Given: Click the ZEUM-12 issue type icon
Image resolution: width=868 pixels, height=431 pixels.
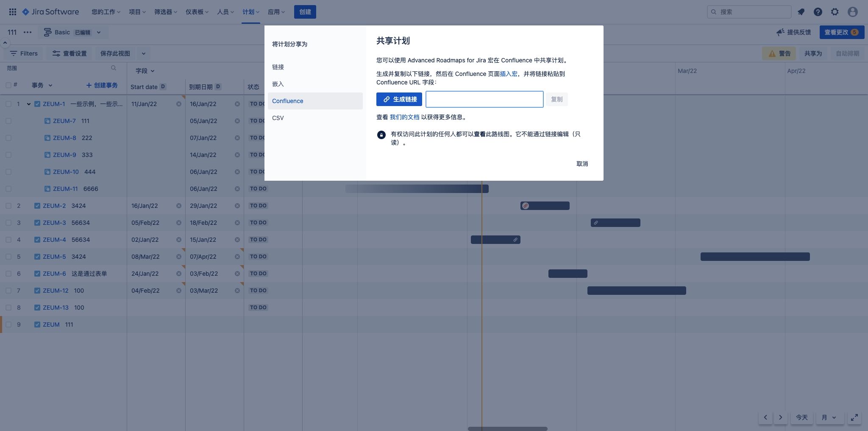Looking at the screenshot, I should pos(37,291).
